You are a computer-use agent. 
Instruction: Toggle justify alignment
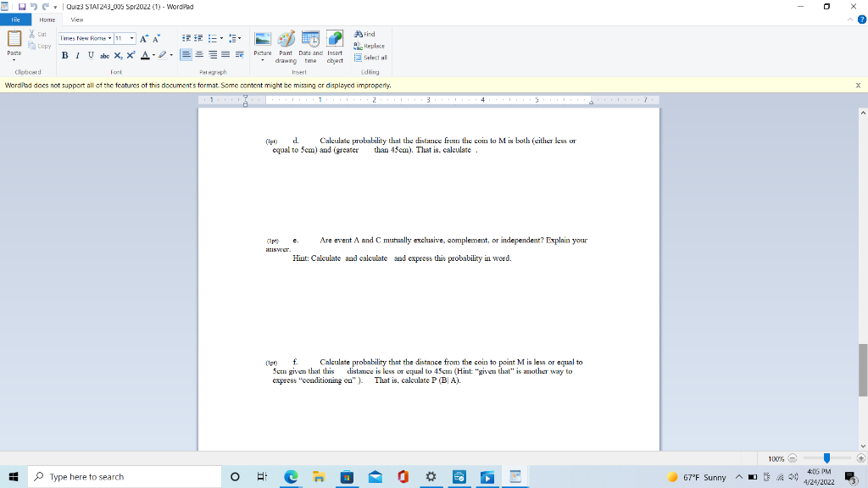[x=224, y=54]
